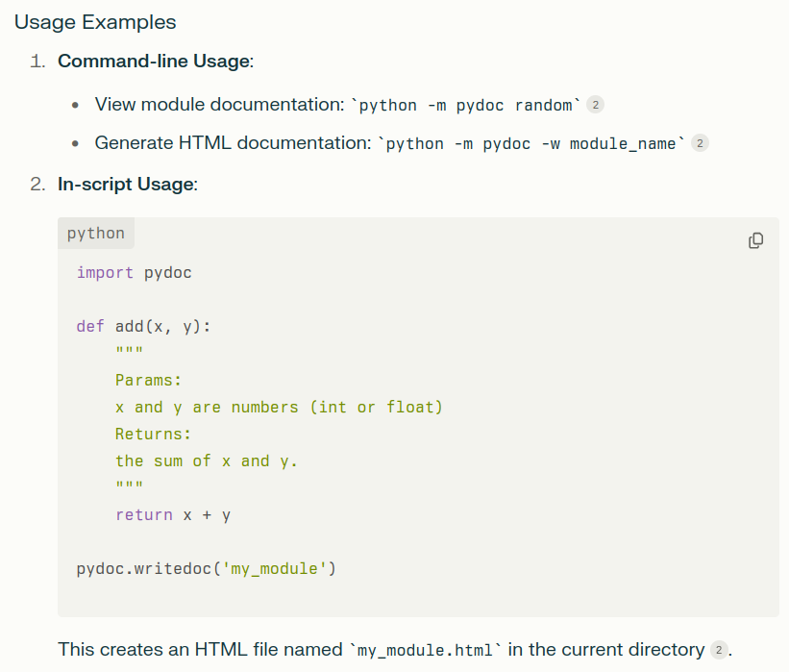Image resolution: width=789 pixels, height=672 pixels.
Task: Click the 'Usage Examples' heading
Action: (95, 22)
